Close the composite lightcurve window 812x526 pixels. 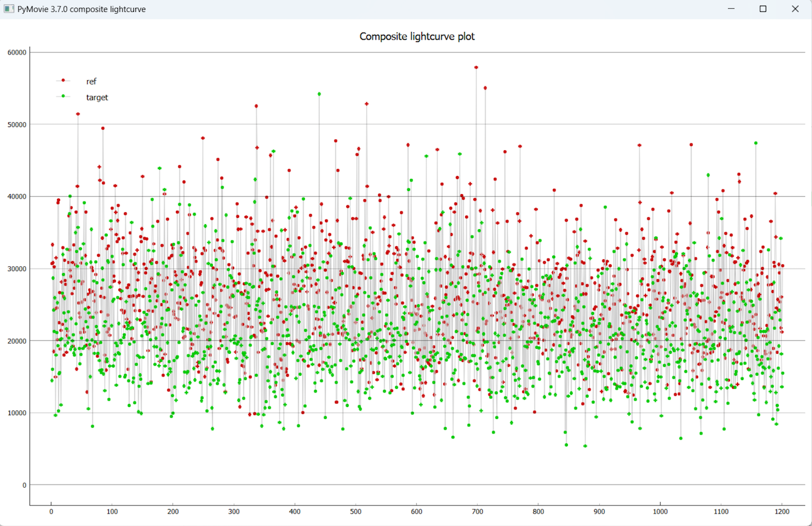click(x=795, y=9)
